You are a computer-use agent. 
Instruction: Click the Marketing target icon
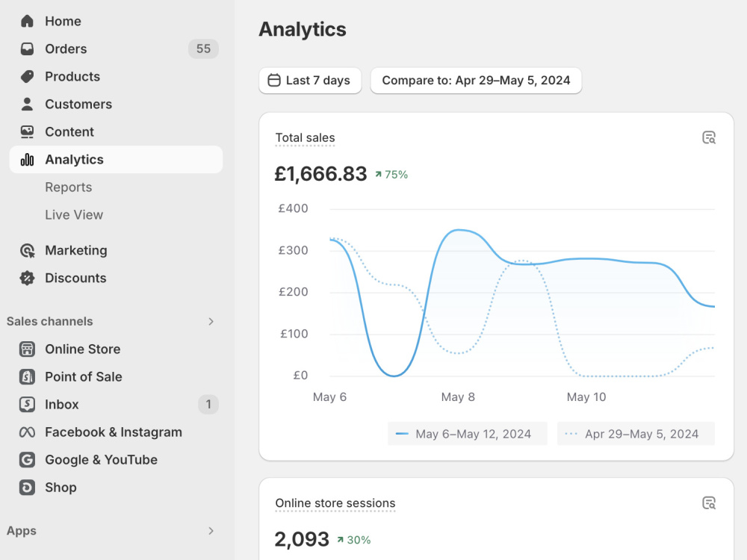[27, 250]
